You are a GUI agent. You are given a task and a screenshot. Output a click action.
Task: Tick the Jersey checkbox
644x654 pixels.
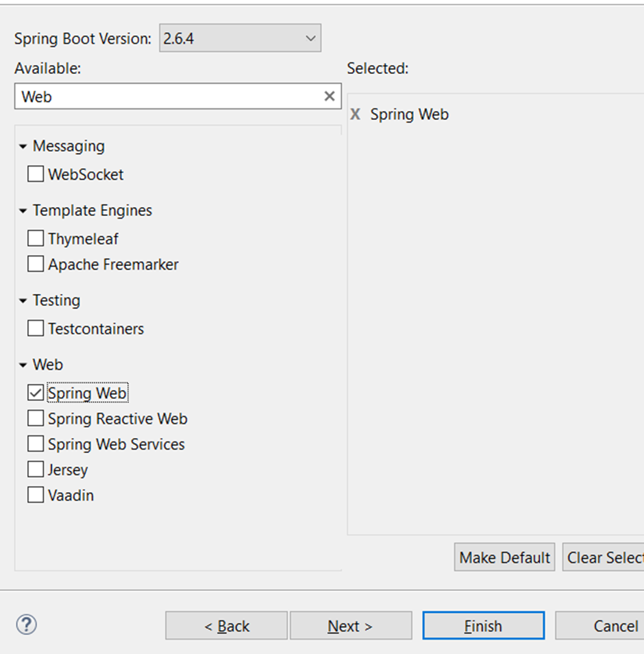36,469
